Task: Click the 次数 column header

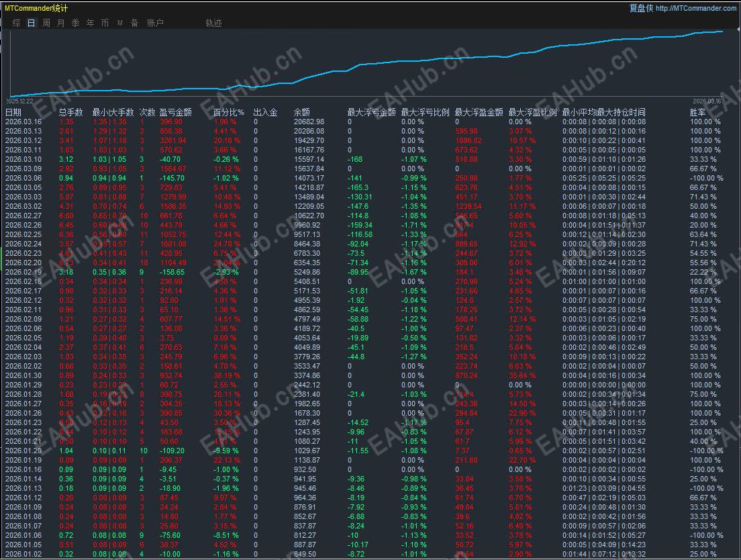Action: click(x=147, y=112)
